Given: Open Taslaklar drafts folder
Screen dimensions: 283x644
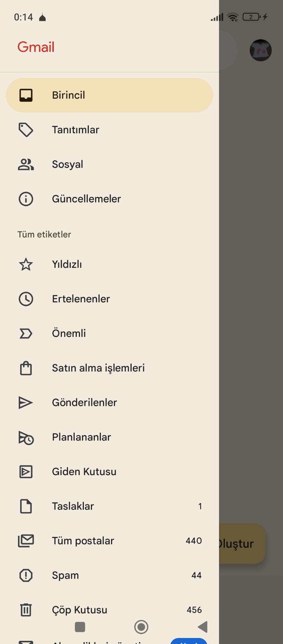Looking at the screenshot, I should tap(73, 506).
